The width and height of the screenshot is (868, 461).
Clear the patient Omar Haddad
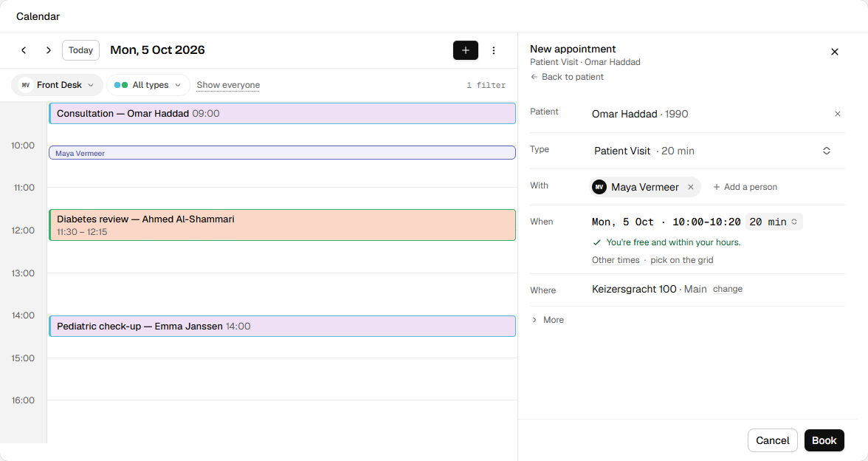pos(838,114)
